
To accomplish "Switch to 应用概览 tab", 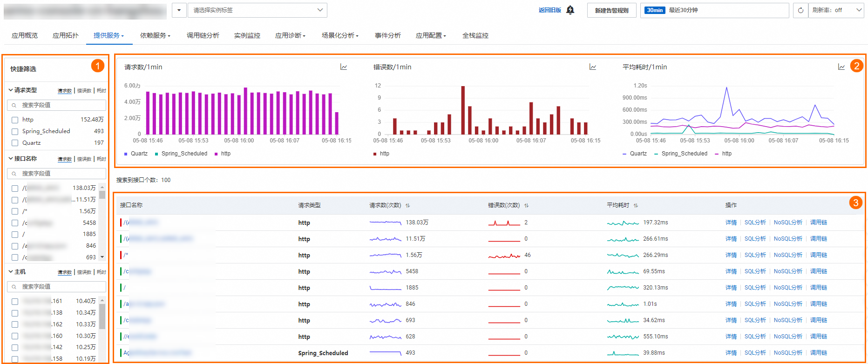I will [25, 35].
